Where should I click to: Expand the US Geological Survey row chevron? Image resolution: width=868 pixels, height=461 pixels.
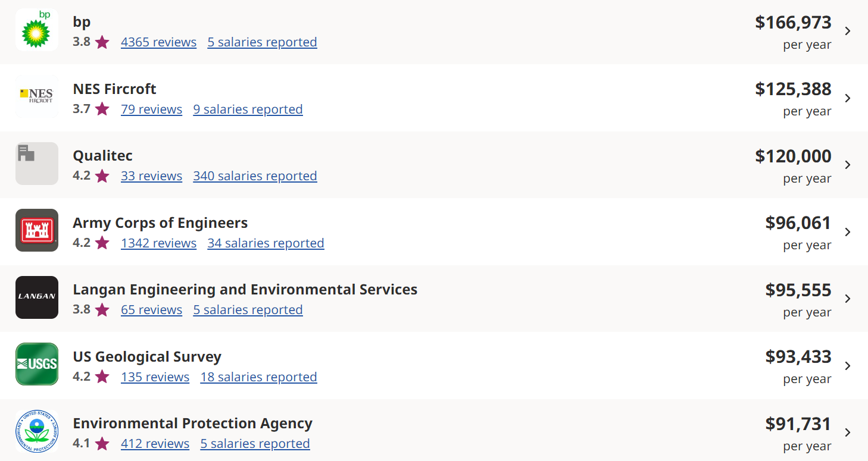[x=848, y=366]
